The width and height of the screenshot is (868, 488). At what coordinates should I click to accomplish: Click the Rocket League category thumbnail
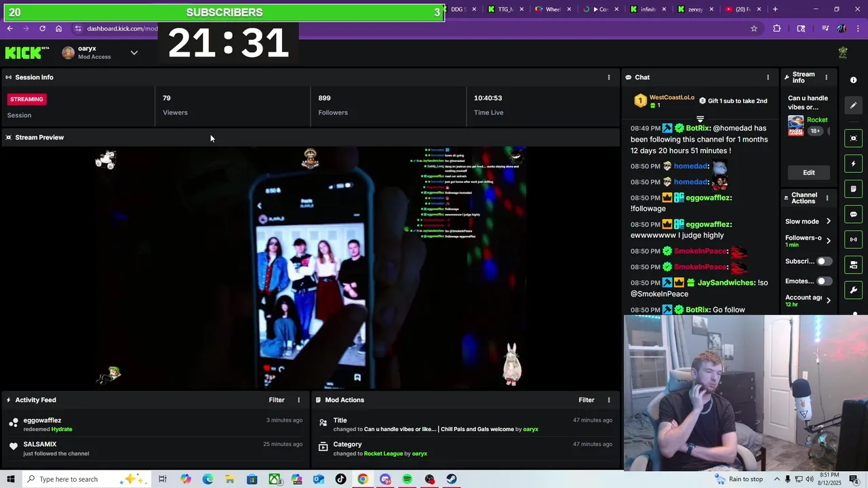(x=795, y=126)
